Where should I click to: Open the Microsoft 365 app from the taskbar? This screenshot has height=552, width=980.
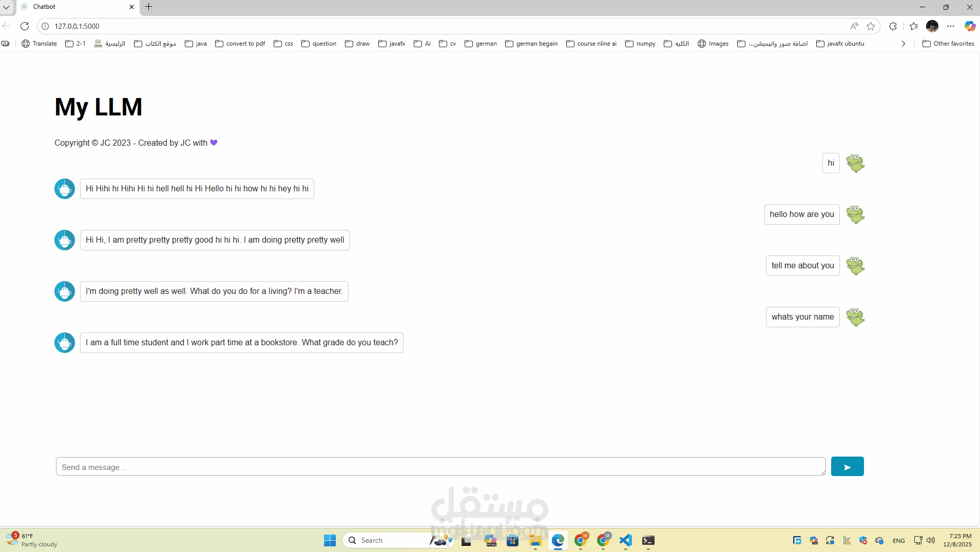pyautogui.click(x=490, y=540)
